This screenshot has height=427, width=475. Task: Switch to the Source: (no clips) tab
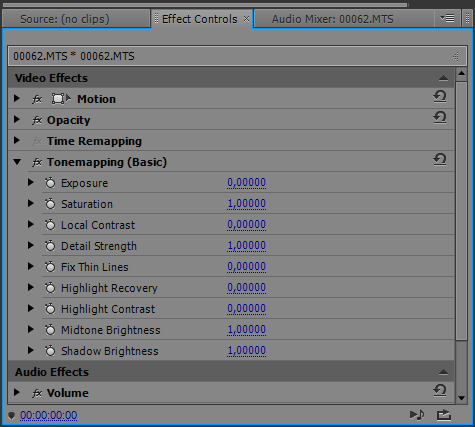click(65, 19)
